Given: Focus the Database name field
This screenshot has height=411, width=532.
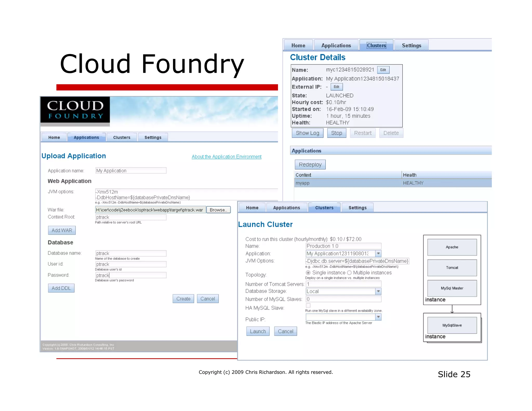Looking at the screenshot, I should point(131,253).
